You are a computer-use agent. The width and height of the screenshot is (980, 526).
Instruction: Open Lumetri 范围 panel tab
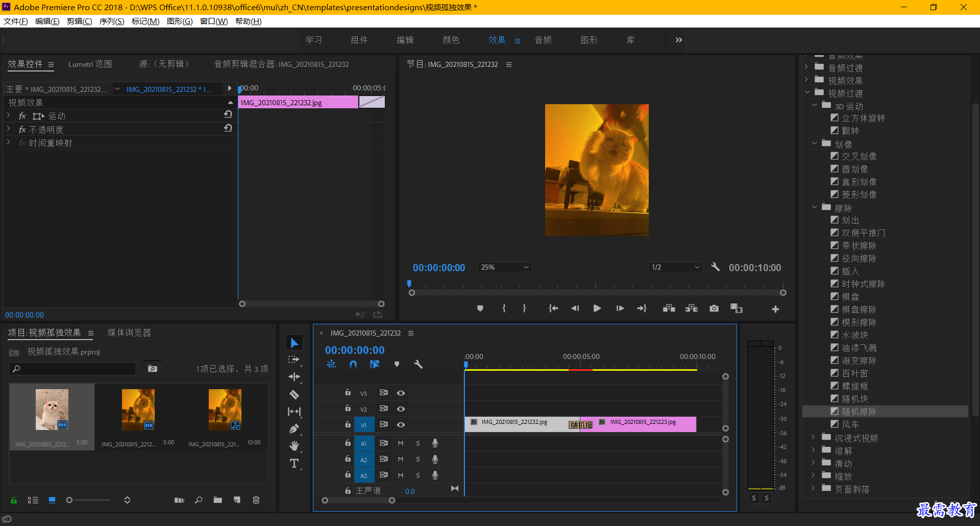[90, 64]
